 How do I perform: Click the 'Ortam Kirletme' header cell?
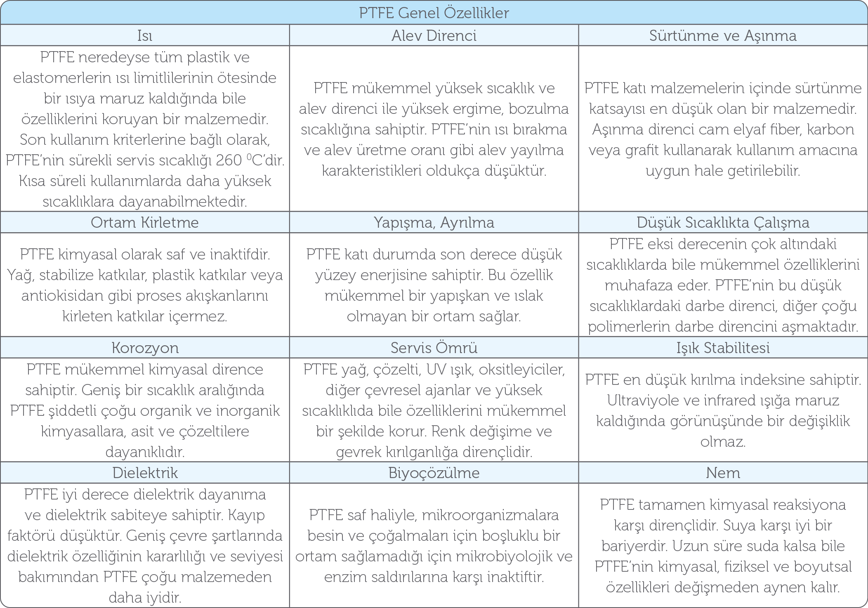(145, 222)
